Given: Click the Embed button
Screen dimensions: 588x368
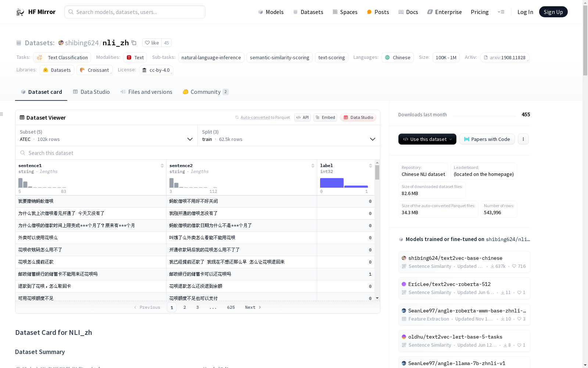Looking at the screenshot, I should click(325, 117).
